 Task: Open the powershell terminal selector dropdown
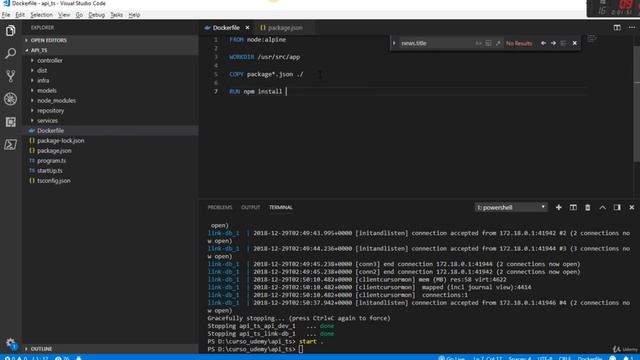click(511, 207)
